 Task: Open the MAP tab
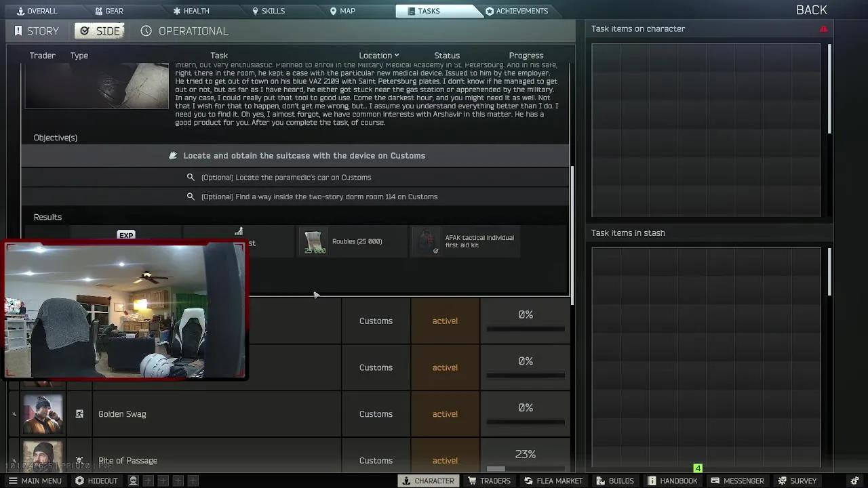tap(342, 10)
